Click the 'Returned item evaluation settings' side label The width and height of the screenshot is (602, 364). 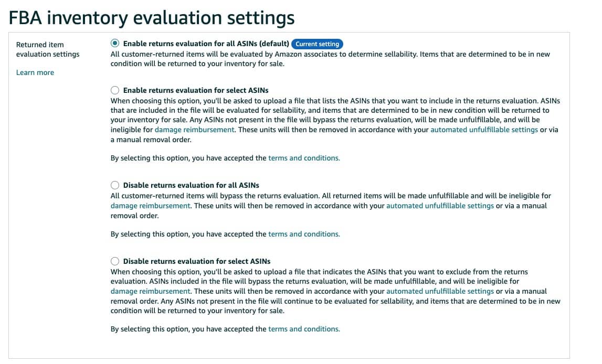click(48, 49)
